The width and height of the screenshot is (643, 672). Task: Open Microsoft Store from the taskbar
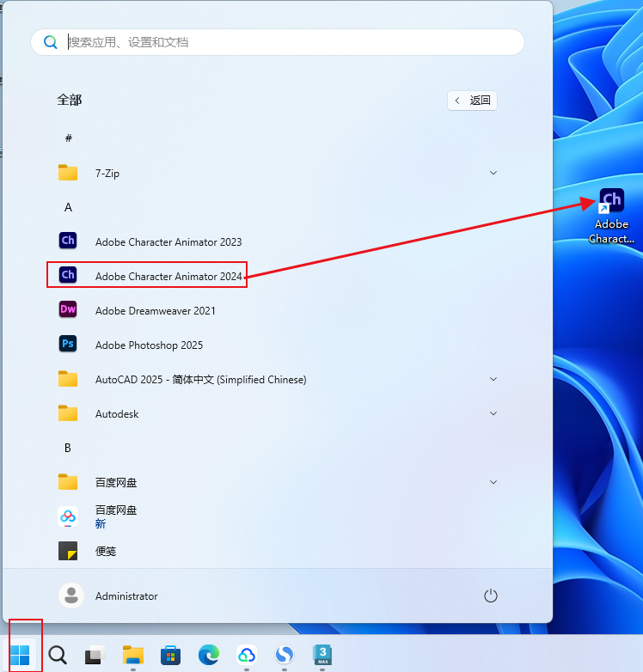click(x=170, y=655)
